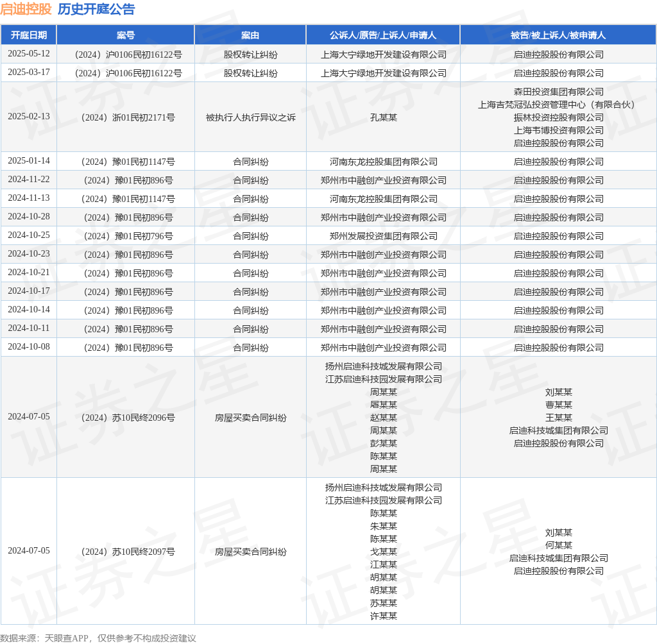Click defendant 何某某
Image resolution: width=657 pixels, height=644 pixels.
tap(559, 545)
